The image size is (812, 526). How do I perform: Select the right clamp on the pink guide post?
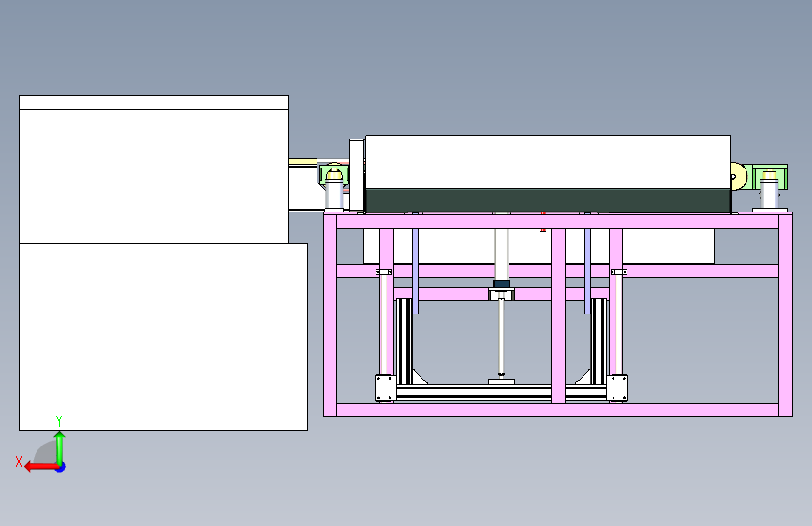click(x=619, y=271)
